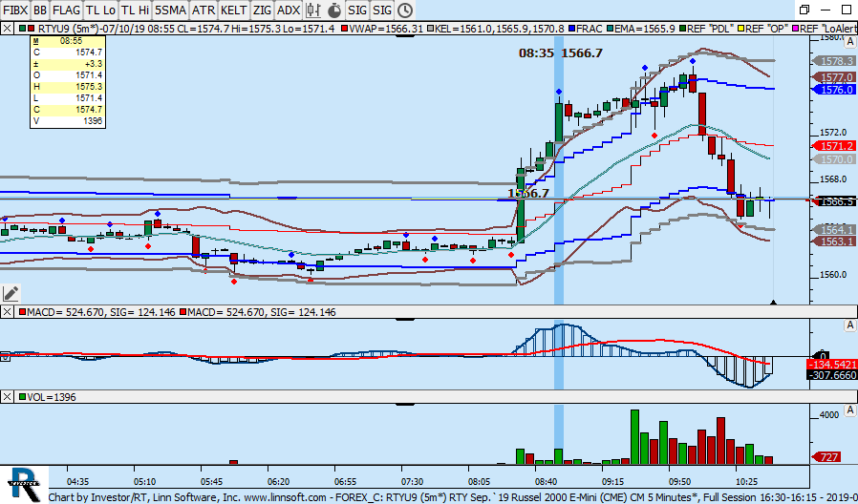Click the FIBX toolbar button

click(x=15, y=10)
